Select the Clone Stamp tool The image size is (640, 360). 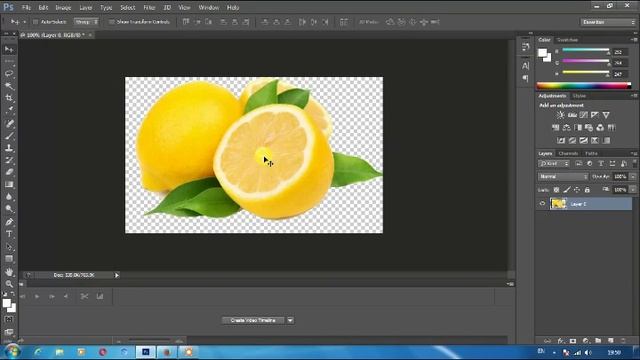pos(9,148)
